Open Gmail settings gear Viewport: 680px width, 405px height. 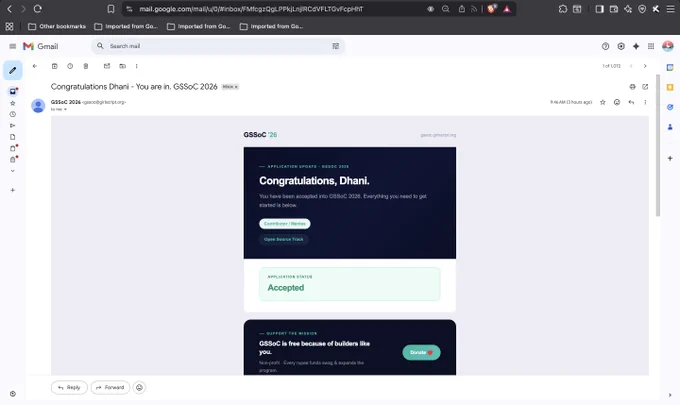click(621, 46)
